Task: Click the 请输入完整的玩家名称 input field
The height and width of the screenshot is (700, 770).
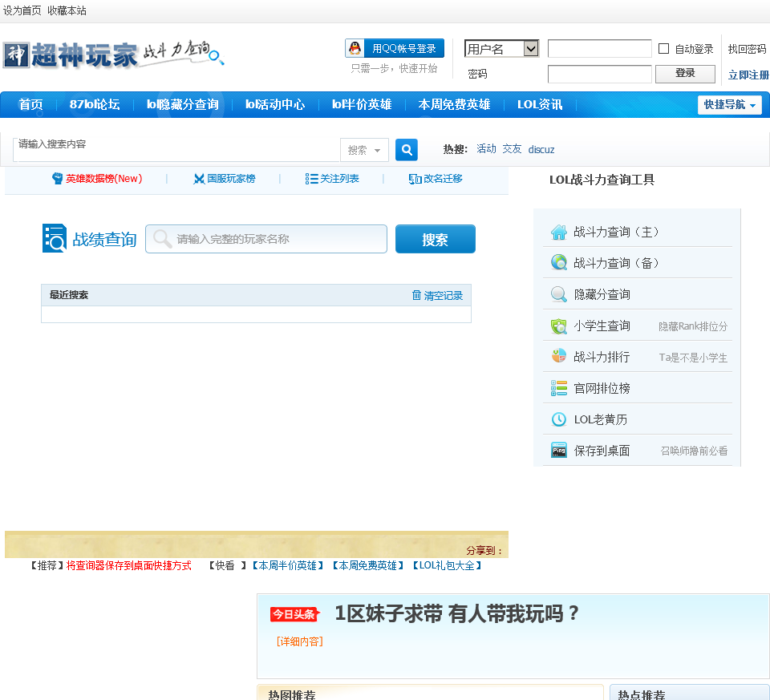Action: tap(266, 239)
